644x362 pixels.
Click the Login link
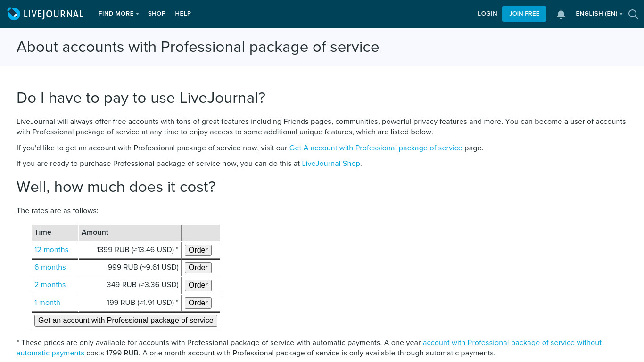click(487, 14)
